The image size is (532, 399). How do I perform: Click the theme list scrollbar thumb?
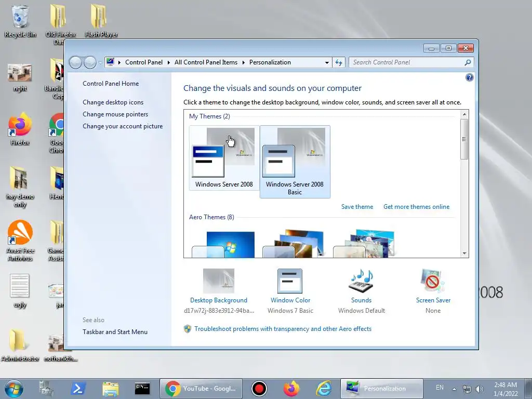[464, 139]
